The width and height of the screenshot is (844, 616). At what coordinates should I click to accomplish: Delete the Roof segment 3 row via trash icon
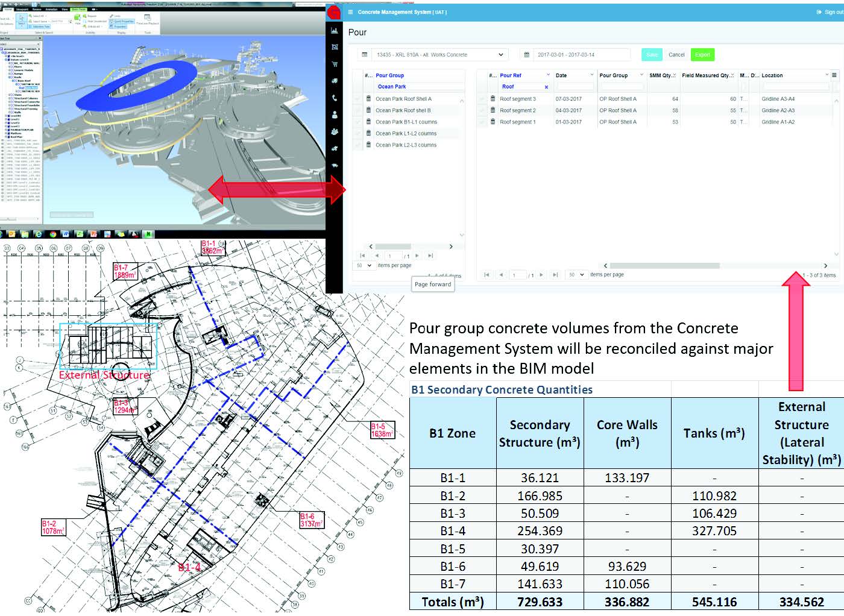coord(493,99)
